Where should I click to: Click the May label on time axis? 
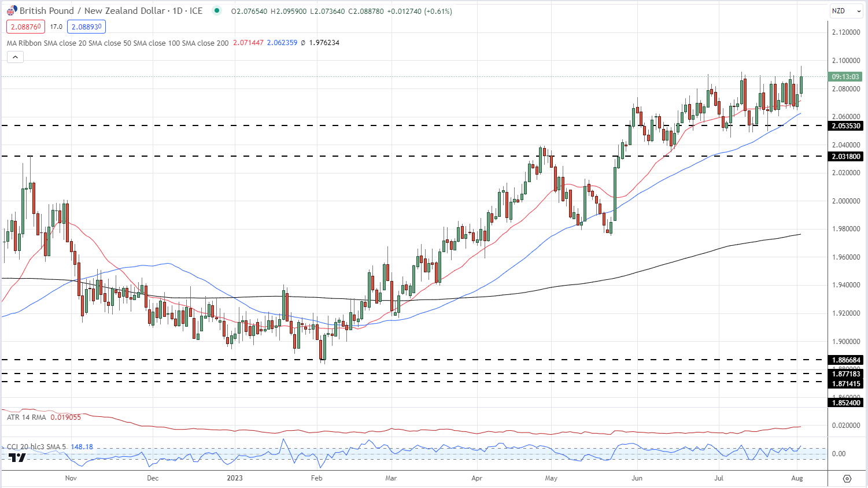pyautogui.click(x=551, y=478)
